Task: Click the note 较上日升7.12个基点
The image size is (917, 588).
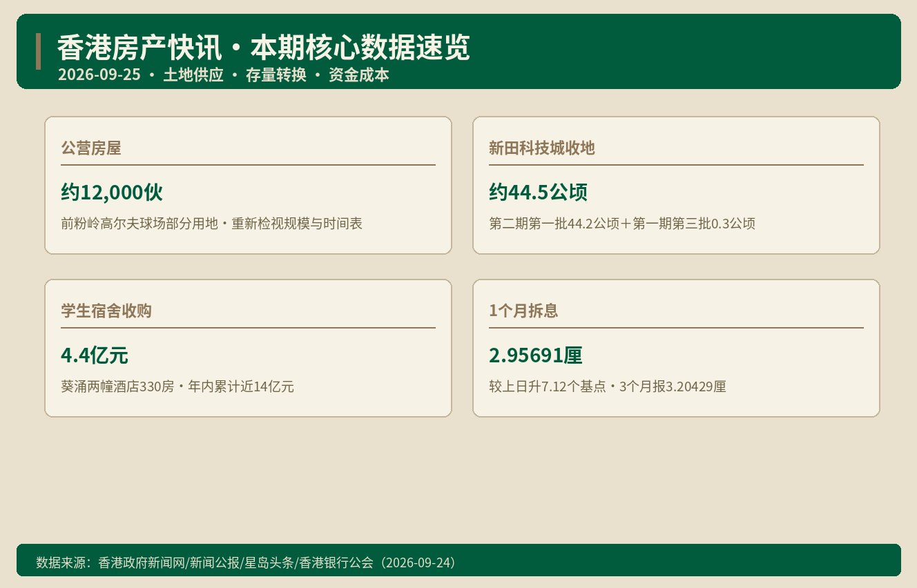Action: tap(608, 386)
